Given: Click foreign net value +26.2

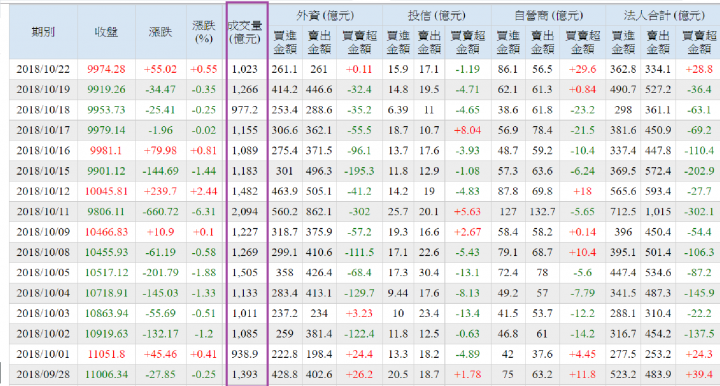Looking at the screenshot, I should (x=360, y=375).
